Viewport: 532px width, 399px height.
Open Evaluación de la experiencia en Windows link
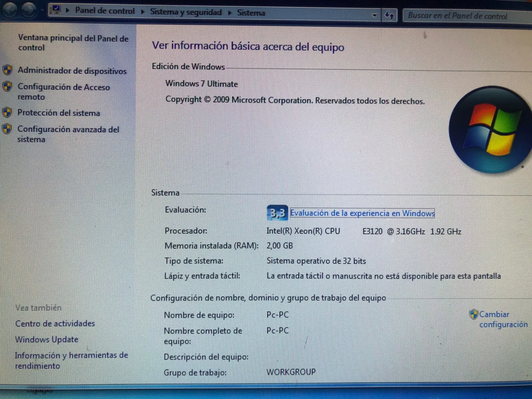362,213
